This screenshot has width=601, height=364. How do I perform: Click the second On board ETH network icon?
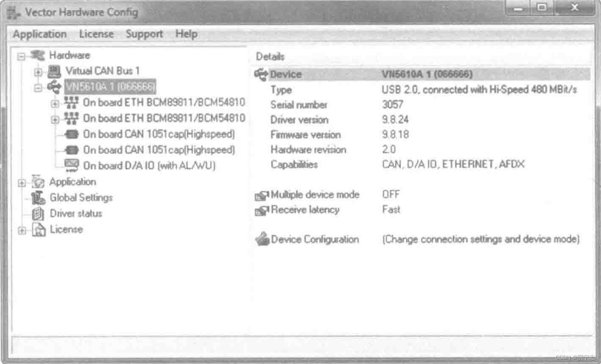[x=71, y=118]
